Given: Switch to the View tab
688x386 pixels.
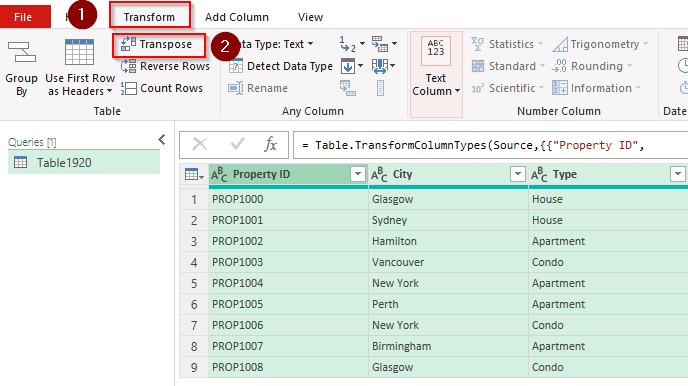Looking at the screenshot, I should [311, 17].
